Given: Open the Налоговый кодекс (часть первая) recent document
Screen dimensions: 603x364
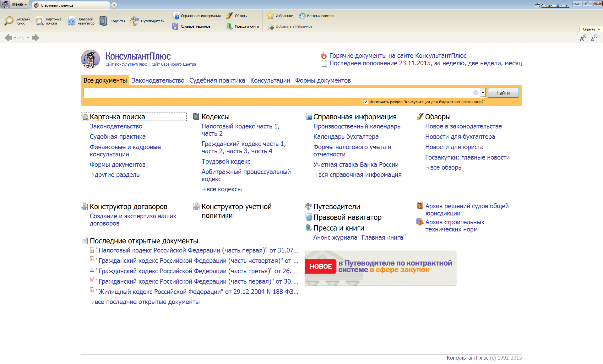Looking at the screenshot, I should pos(197,250).
